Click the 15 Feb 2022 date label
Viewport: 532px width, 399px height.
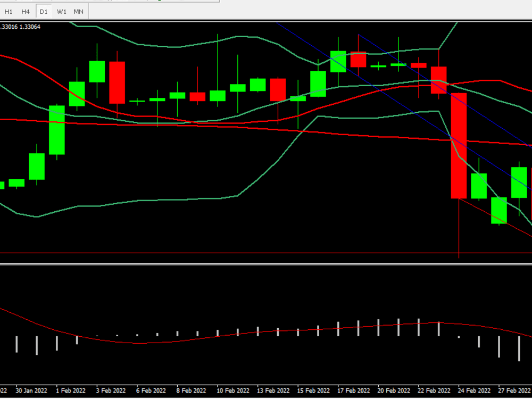[313, 390]
